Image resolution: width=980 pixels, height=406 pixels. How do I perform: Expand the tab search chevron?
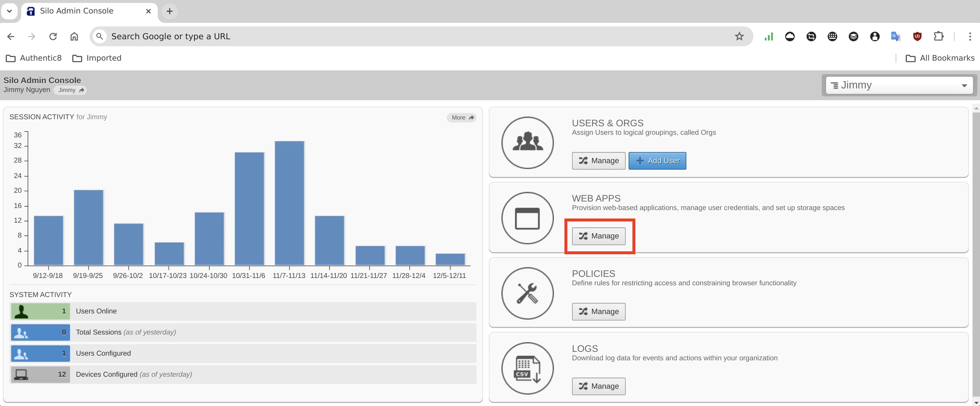[9, 11]
